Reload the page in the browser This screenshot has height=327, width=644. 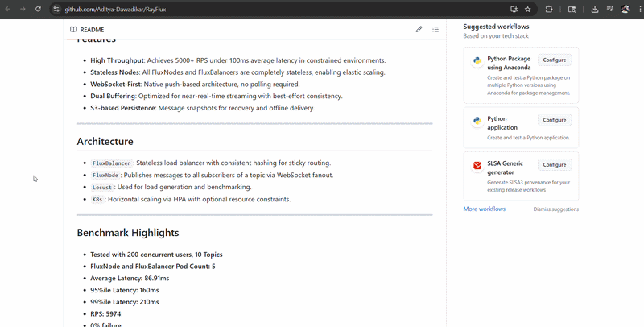(37, 10)
